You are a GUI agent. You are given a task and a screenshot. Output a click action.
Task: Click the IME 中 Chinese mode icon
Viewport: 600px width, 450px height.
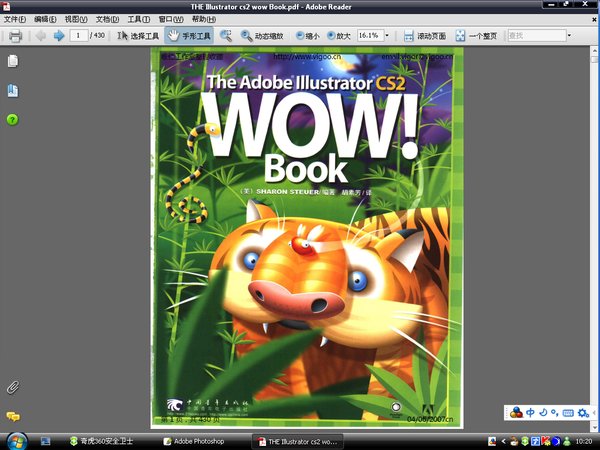530,412
